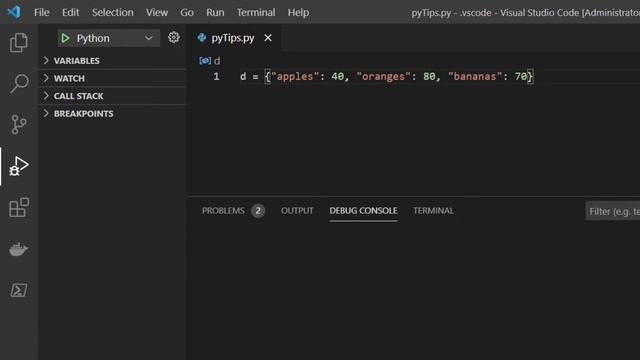Open the Go menu
The height and width of the screenshot is (360, 640).
pos(187,12)
